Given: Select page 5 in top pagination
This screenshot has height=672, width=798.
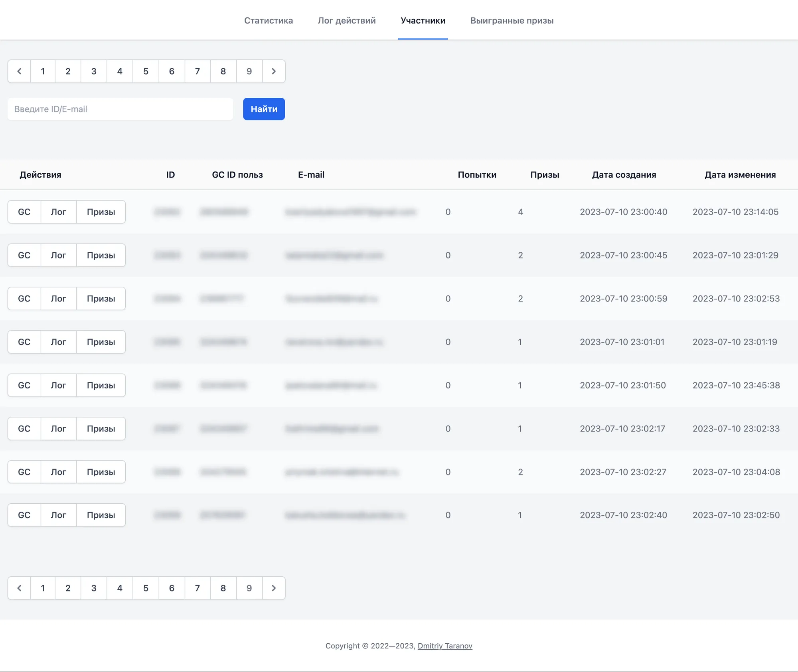Looking at the screenshot, I should click(146, 71).
